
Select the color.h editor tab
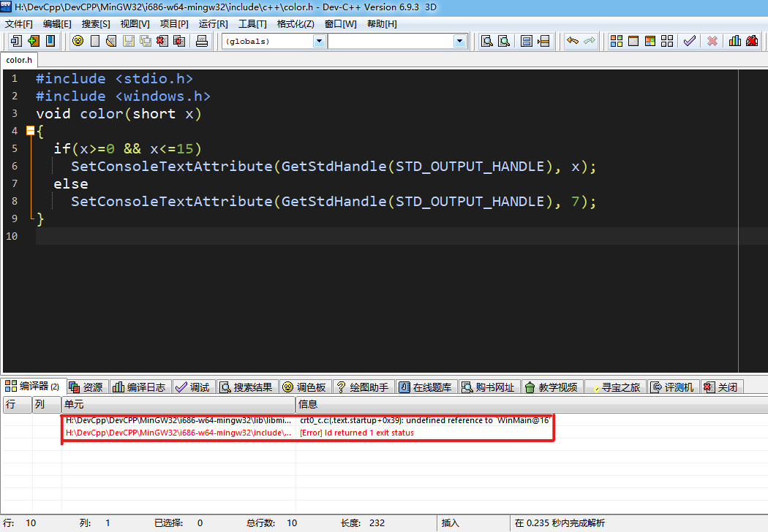pyautogui.click(x=19, y=60)
